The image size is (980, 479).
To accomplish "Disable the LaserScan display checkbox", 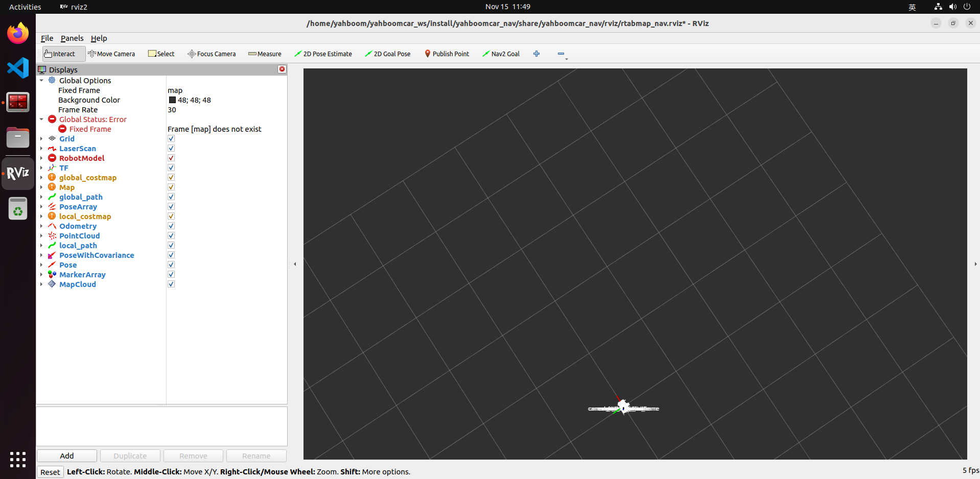I will coord(171,148).
